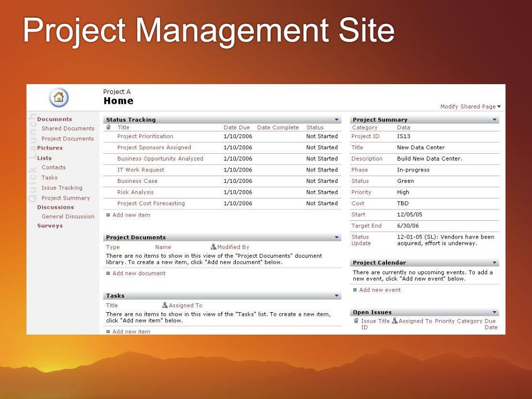Click paperclip icon in Open Issues header

coord(356,321)
